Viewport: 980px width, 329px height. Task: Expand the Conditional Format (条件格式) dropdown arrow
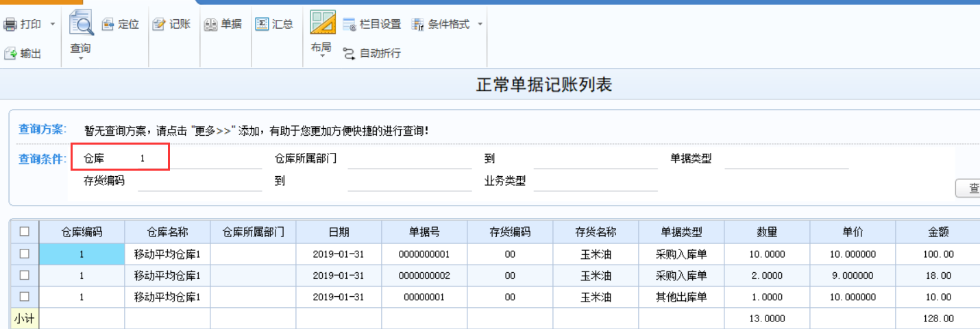coord(480,25)
